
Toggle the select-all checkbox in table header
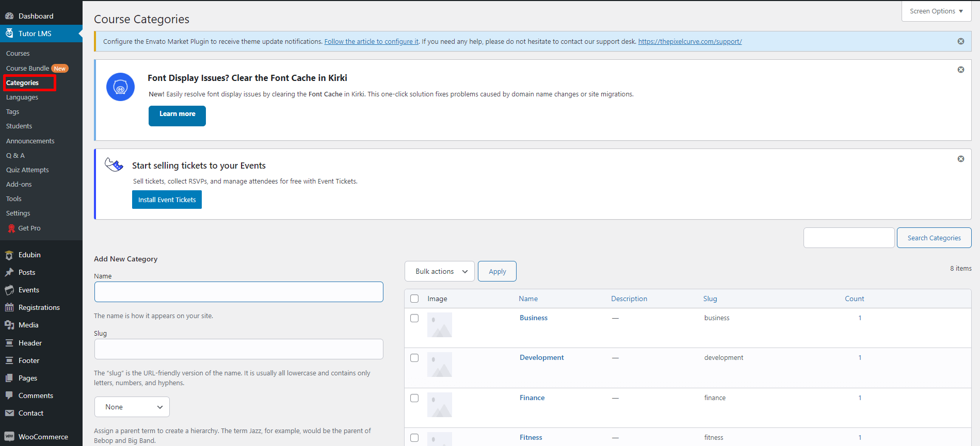(x=414, y=299)
